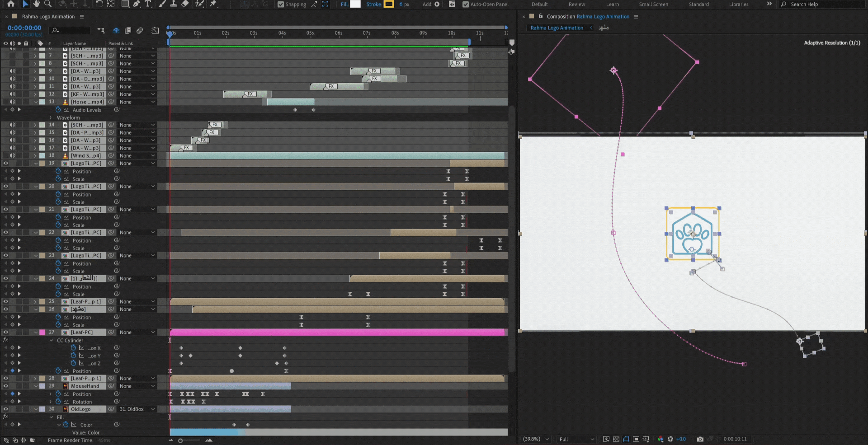
Task: Expand layer 25 Leaf-P...p 1 properties
Action: (x=35, y=301)
